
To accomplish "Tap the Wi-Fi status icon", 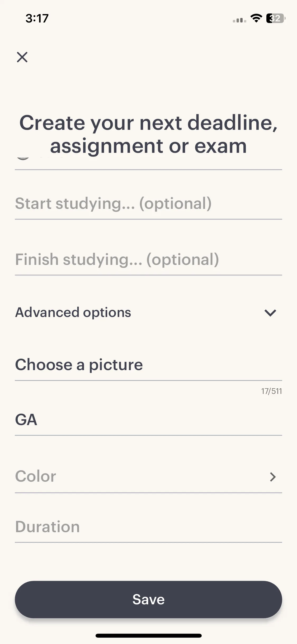I will click(256, 18).
